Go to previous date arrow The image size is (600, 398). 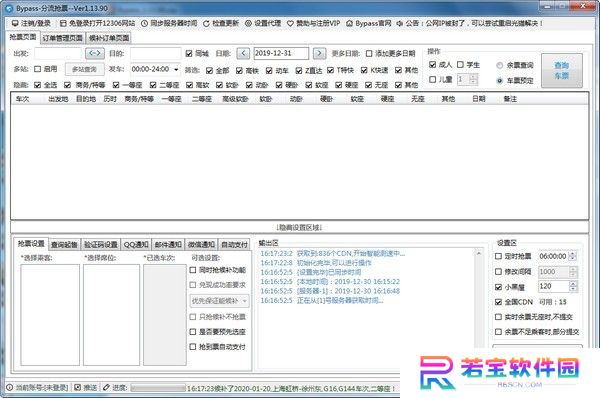pyautogui.click(x=243, y=53)
